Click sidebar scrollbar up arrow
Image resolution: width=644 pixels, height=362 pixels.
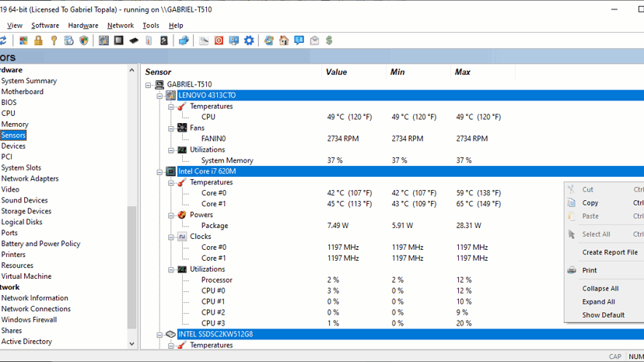point(131,70)
